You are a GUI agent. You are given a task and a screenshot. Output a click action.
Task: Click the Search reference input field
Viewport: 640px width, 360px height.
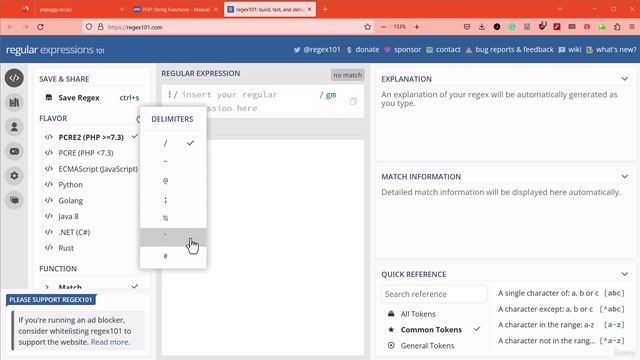[434, 294]
